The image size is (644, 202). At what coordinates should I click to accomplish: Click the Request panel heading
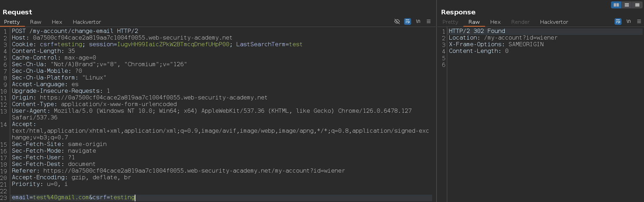[x=18, y=12]
